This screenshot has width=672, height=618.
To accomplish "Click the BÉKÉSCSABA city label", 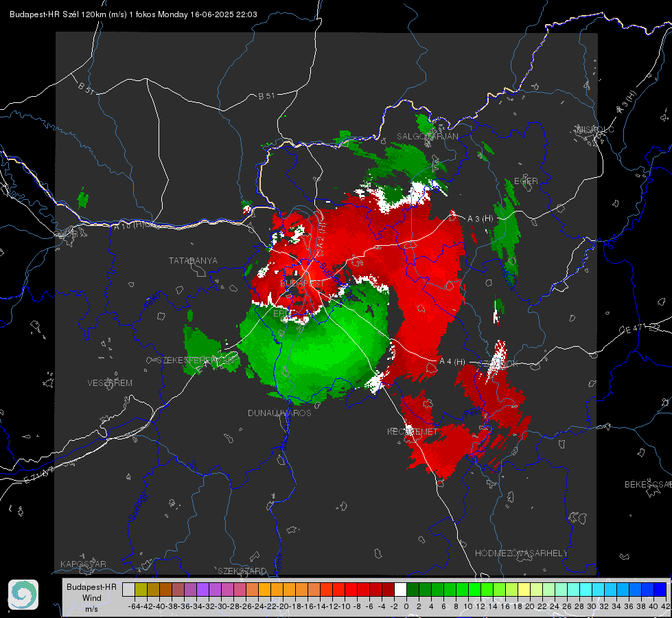I will [x=648, y=485].
